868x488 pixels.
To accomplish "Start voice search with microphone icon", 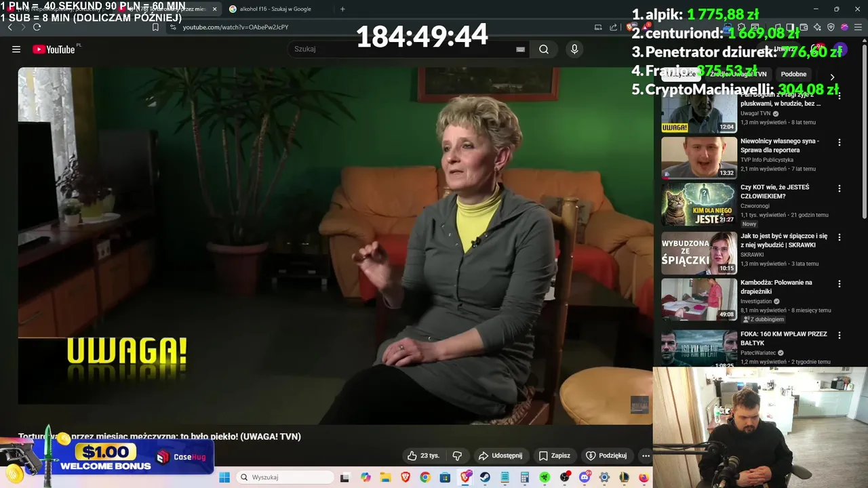I will point(574,49).
